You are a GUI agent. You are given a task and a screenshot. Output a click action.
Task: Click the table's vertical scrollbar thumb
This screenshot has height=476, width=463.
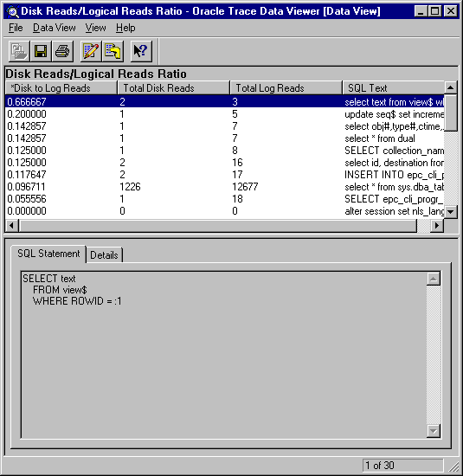point(451,113)
